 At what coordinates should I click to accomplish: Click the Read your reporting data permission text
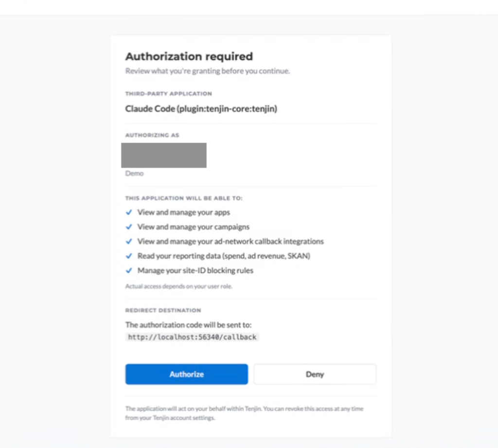[224, 256]
